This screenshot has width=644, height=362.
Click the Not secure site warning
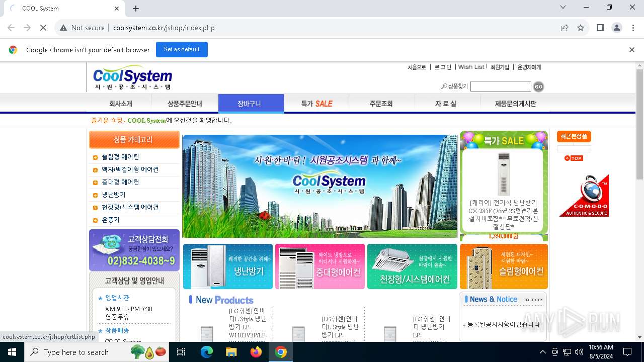coord(82,28)
